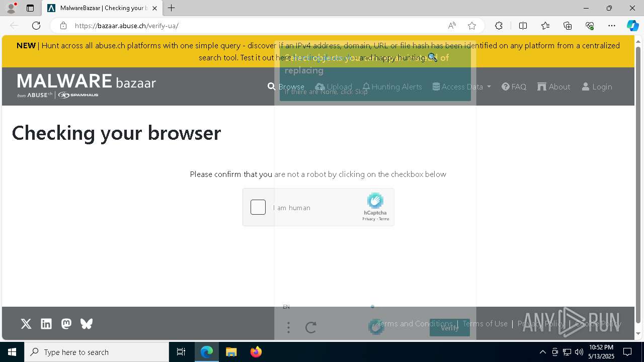Open the browser profile icon
644x362 pixels.
point(11,8)
